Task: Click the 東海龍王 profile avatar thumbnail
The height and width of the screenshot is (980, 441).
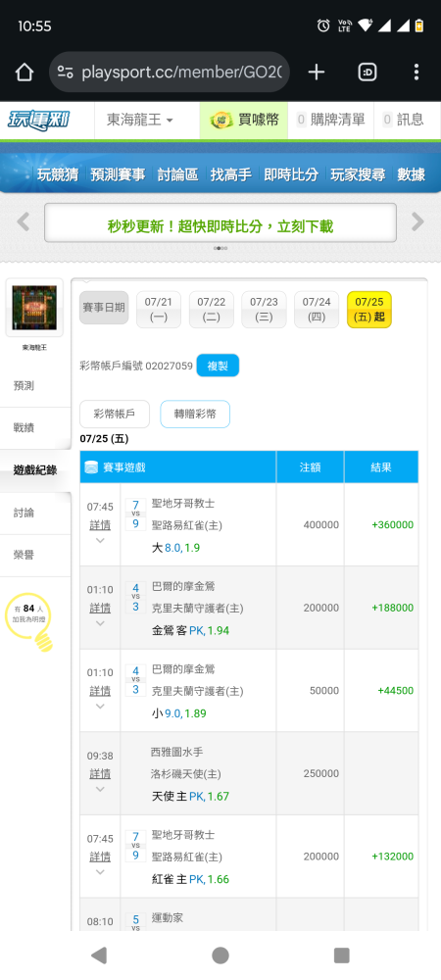Action: pyautogui.click(x=34, y=308)
